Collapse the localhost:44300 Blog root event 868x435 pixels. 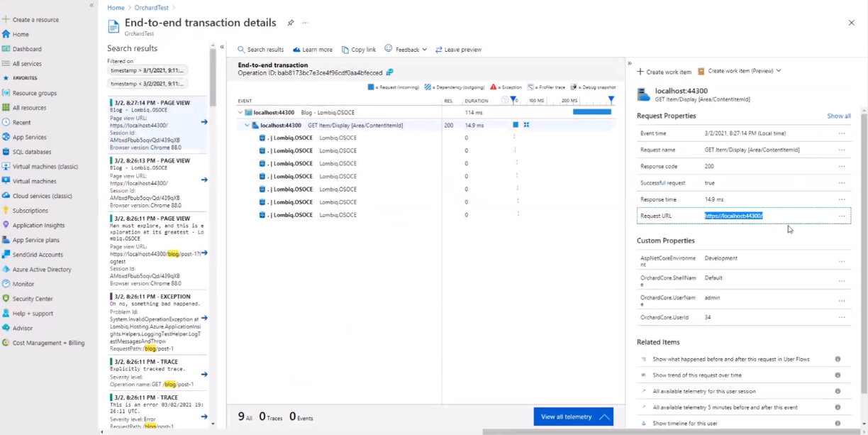240,112
